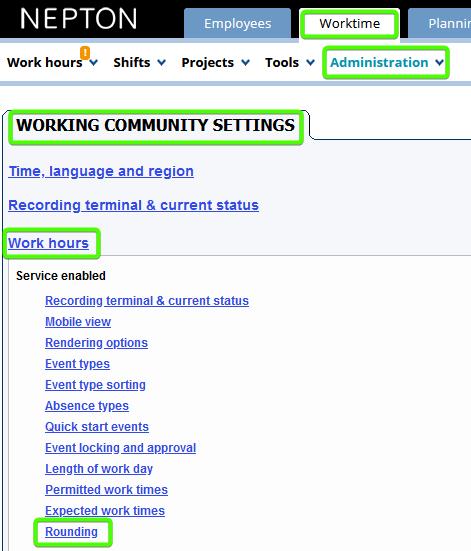
Task: Switch to the Worktime tab
Action: click(350, 24)
